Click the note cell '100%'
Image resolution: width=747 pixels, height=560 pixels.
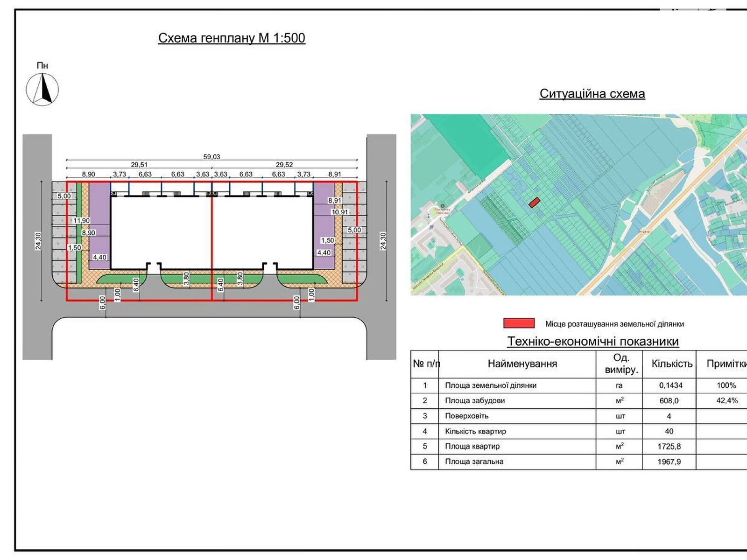726,385
